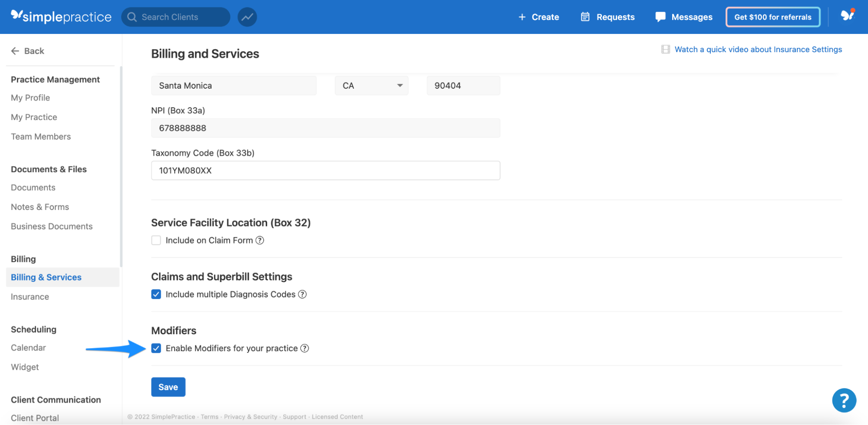Click the Modifiers help tooltip circle
868x425 pixels.
click(x=305, y=348)
